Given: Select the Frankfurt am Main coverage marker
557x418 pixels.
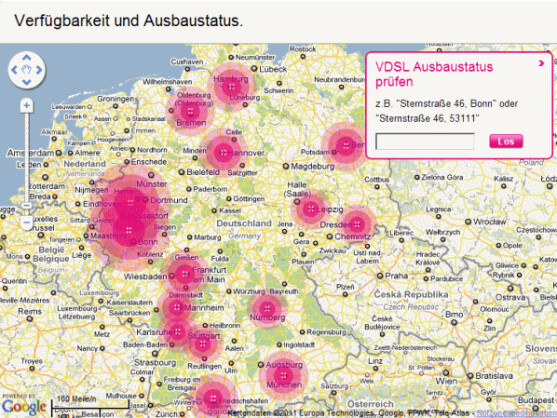Looking at the screenshot, I should 184,274.
